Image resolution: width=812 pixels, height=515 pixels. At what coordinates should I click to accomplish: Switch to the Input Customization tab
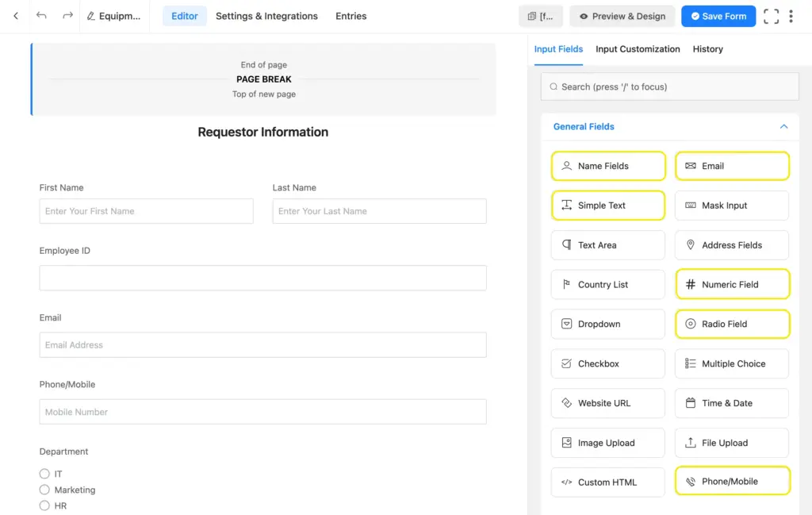click(x=638, y=49)
